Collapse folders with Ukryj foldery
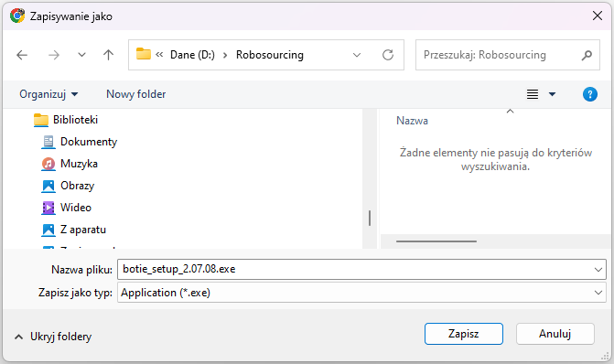 pyautogui.click(x=53, y=337)
